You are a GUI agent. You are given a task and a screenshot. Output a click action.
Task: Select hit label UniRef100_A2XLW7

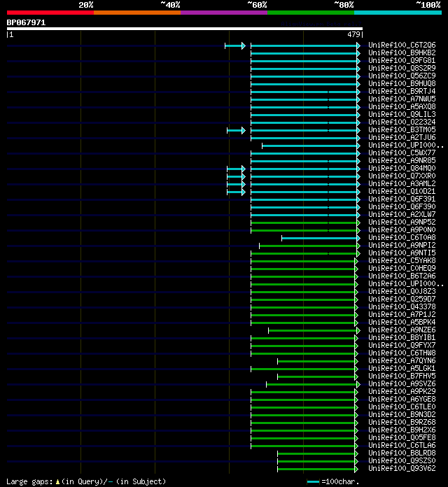click(402, 214)
